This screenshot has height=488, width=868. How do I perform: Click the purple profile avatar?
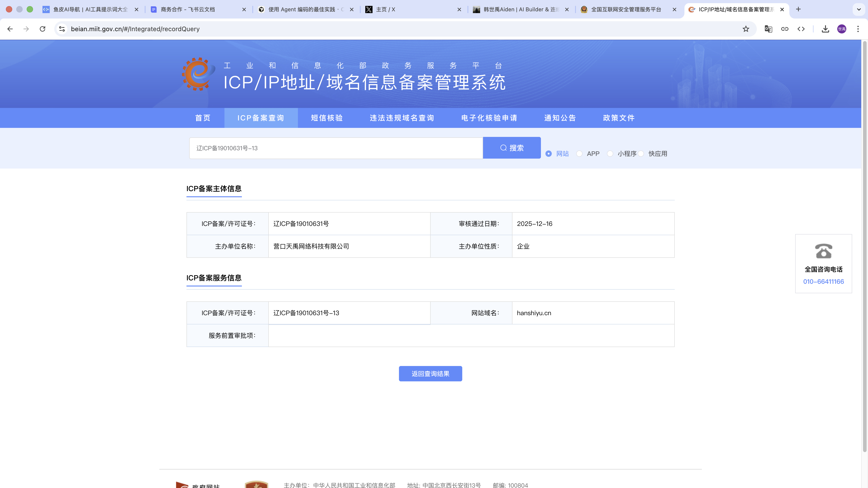pyautogui.click(x=842, y=29)
